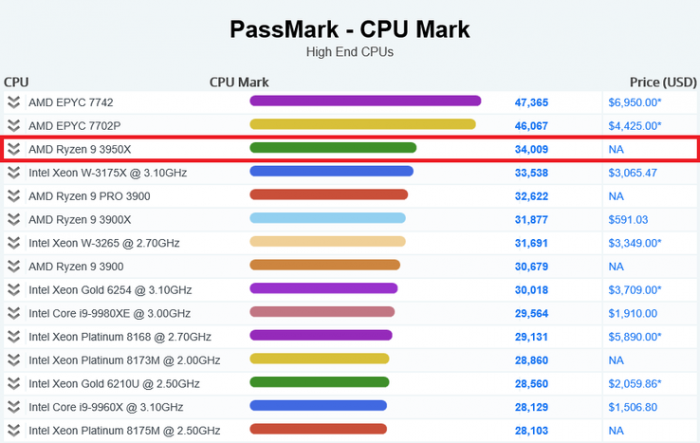Open the $591.03 price for Ryzen 9 3900X
Image resolution: width=700 pixels, height=443 pixels.
(x=628, y=219)
